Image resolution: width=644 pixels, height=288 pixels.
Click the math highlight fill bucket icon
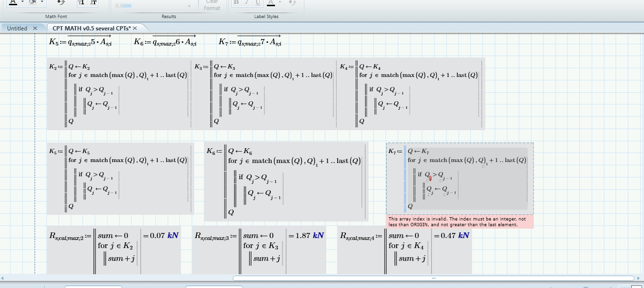[32, 2]
